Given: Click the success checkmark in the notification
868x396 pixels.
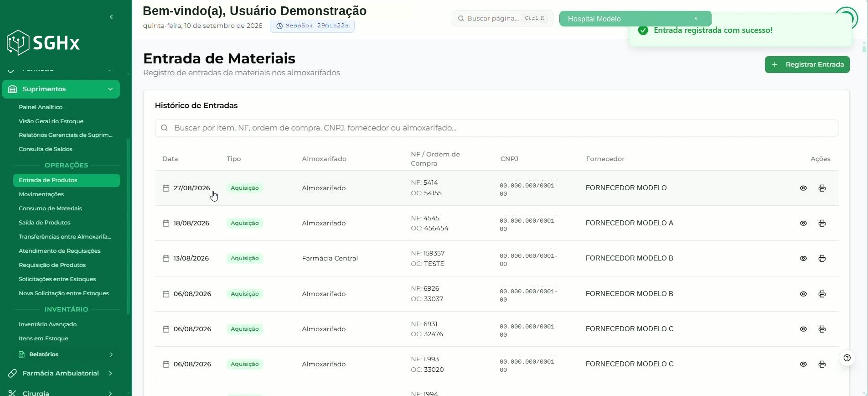Looking at the screenshot, I should [x=643, y=30].
